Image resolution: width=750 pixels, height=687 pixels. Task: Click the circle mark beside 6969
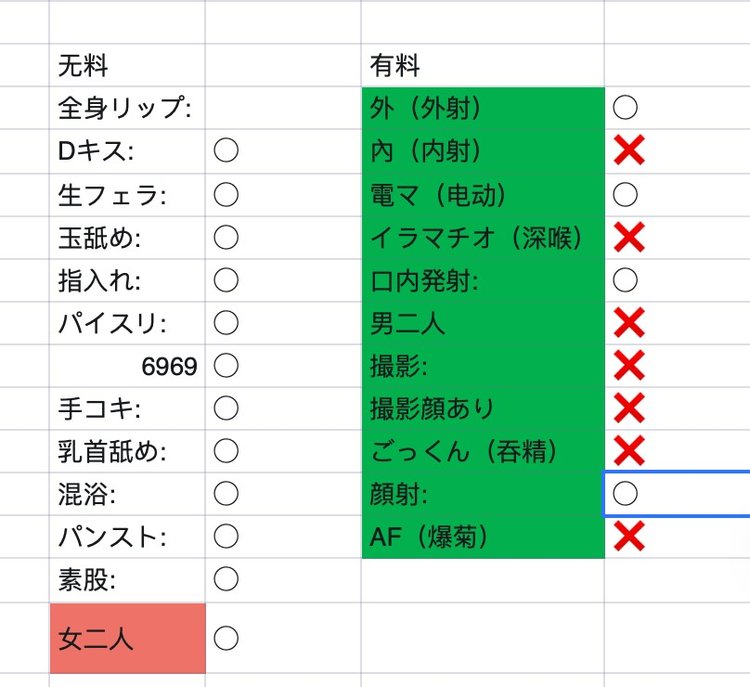[226, 365]
